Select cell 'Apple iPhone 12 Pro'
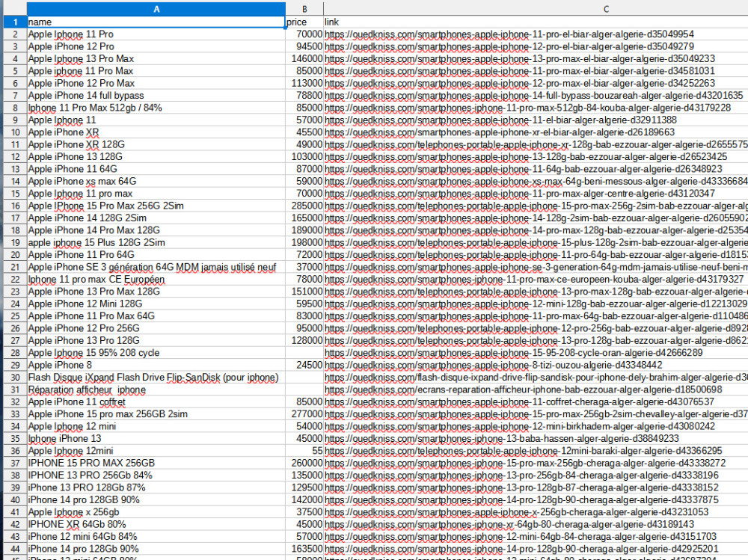This screenshot has height=560, width=748. point(156,46)
